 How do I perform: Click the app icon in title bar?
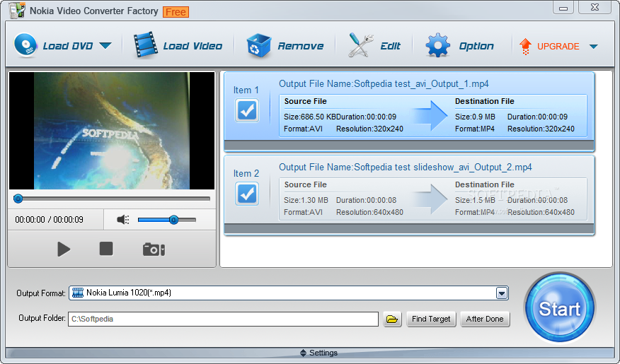(x=16, y=11)
